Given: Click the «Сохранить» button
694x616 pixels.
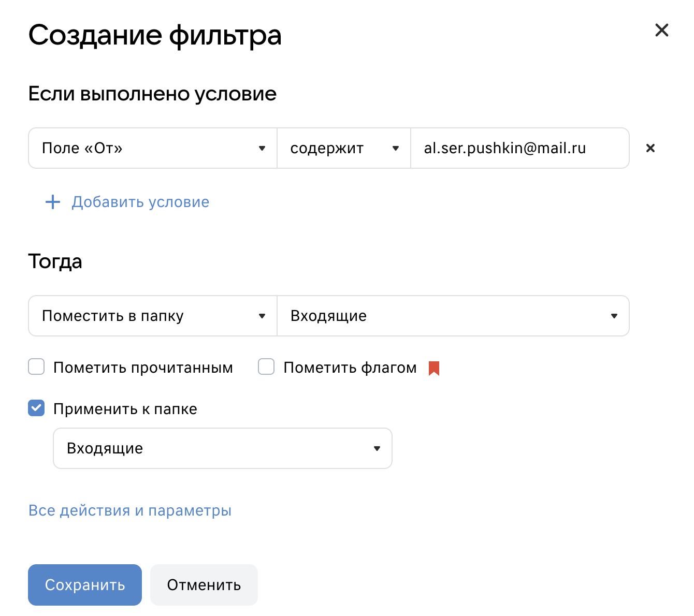Looking at the screenshot, I should [85, 585].
